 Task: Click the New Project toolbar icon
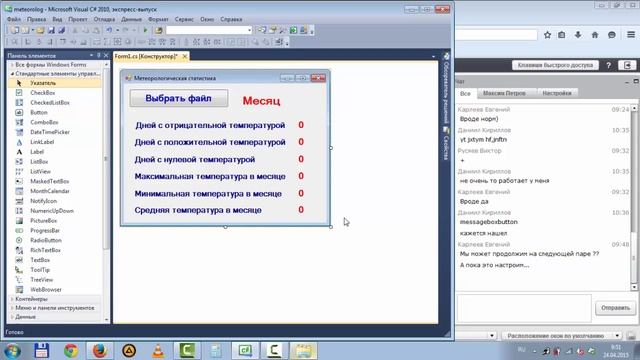15,30
